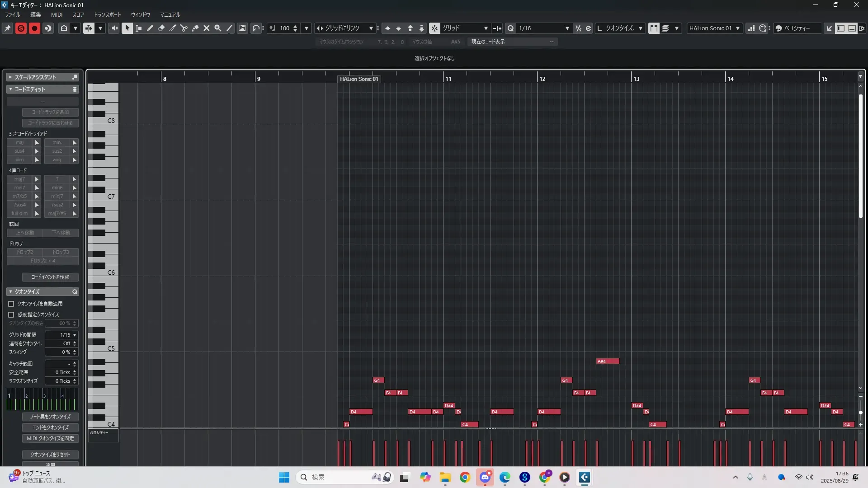This screenshot has height=488, width=868.
Task: Open the トランスポート menu
Action: pyautogui.click(x=108, y=14)
